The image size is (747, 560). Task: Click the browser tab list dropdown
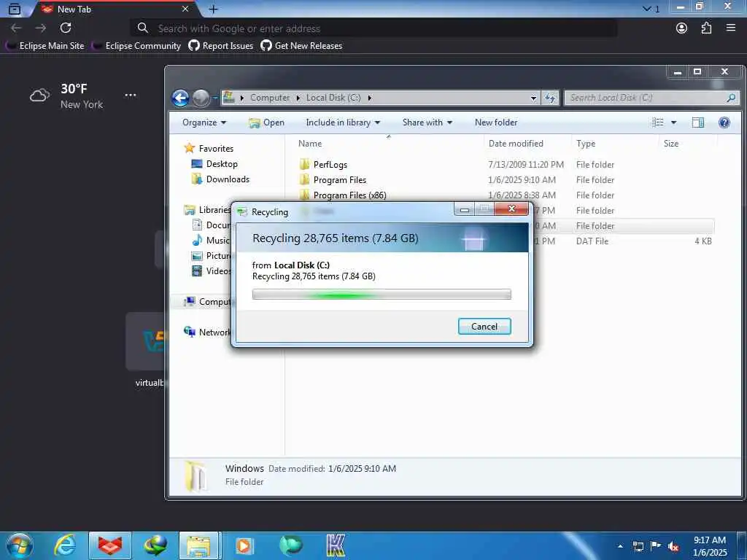pos(651,9)
